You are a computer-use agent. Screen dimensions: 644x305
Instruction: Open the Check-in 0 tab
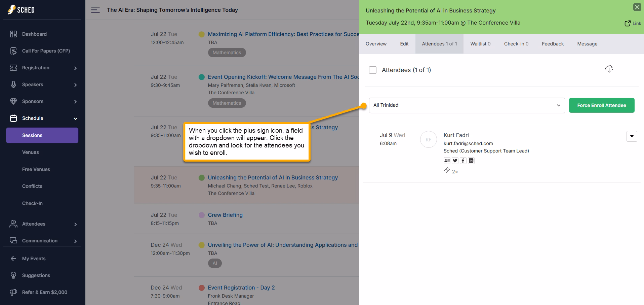[516, 44]
